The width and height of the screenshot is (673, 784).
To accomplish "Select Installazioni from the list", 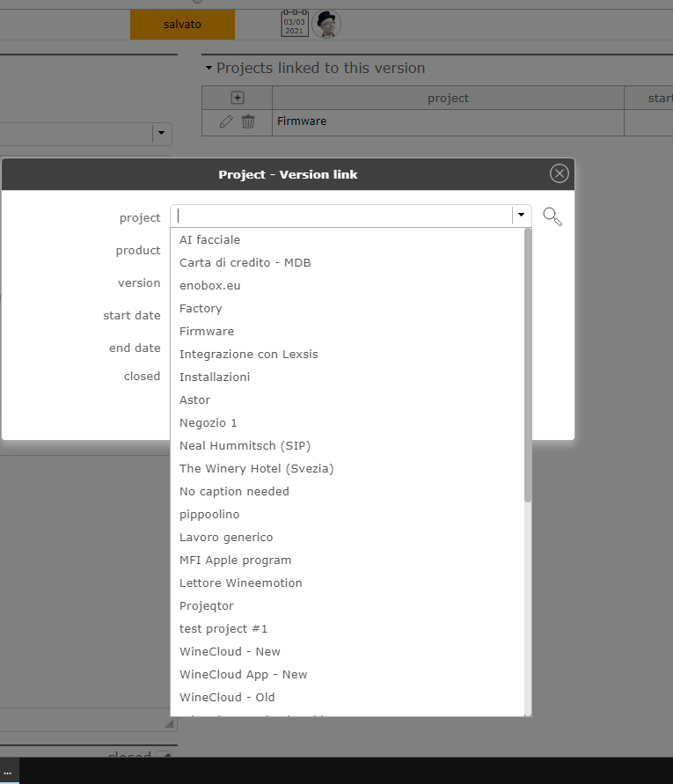I will (x=347, y=377).
